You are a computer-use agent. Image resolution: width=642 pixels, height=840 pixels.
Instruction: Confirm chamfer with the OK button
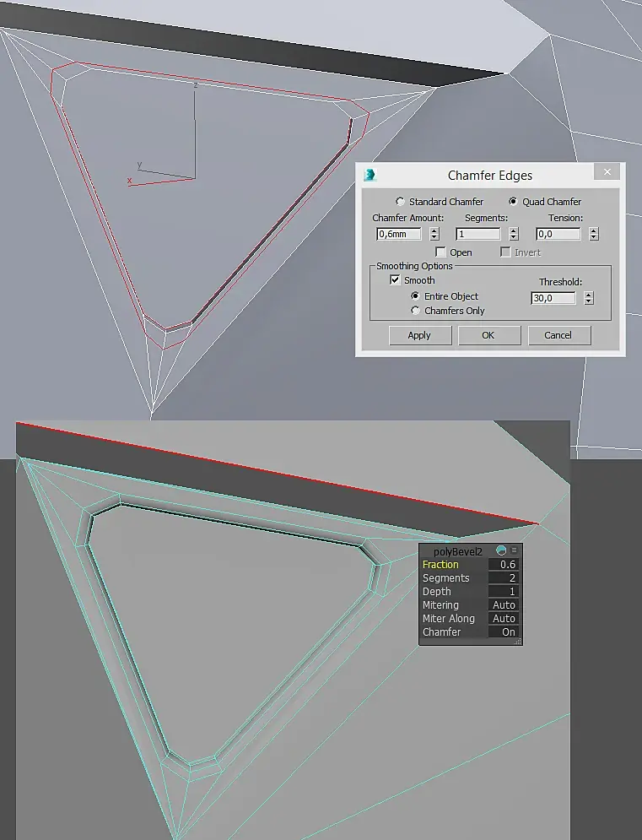(x=488, y=335)
